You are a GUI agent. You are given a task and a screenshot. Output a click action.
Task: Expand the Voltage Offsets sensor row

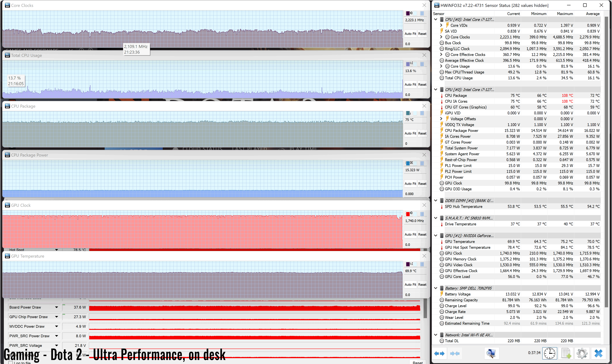pos(441,119)
